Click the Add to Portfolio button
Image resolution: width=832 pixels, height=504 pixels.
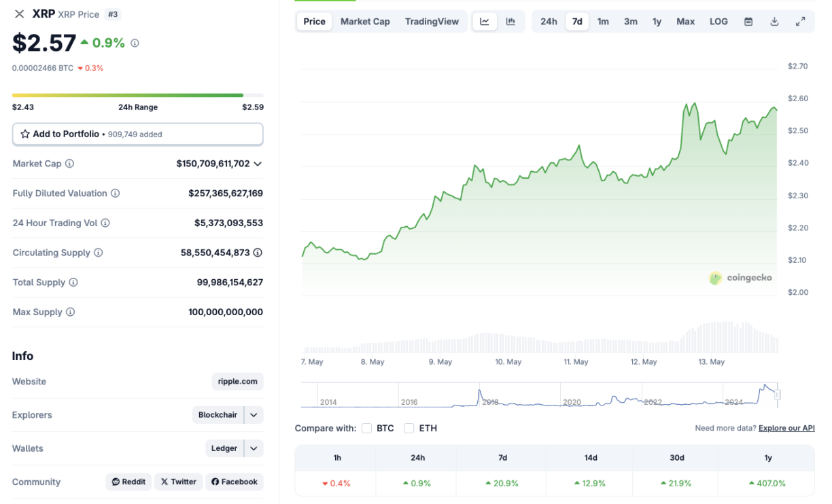click(x=137, y=134)
